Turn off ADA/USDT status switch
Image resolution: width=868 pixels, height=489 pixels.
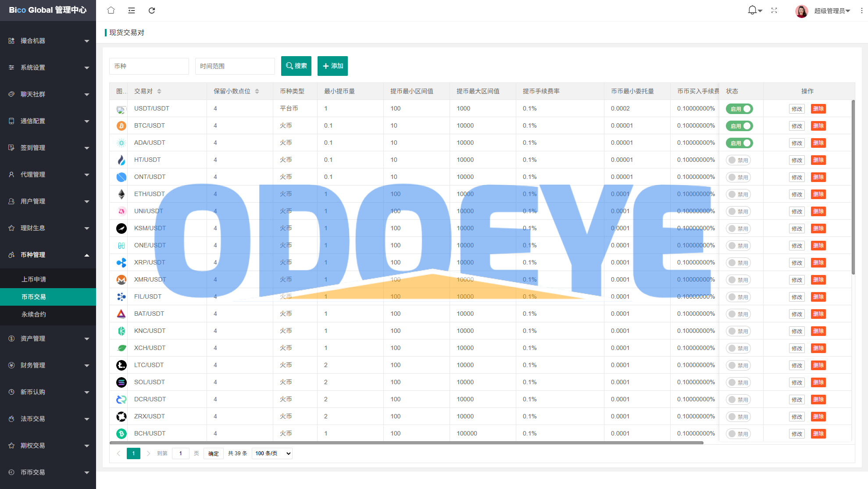739,143
